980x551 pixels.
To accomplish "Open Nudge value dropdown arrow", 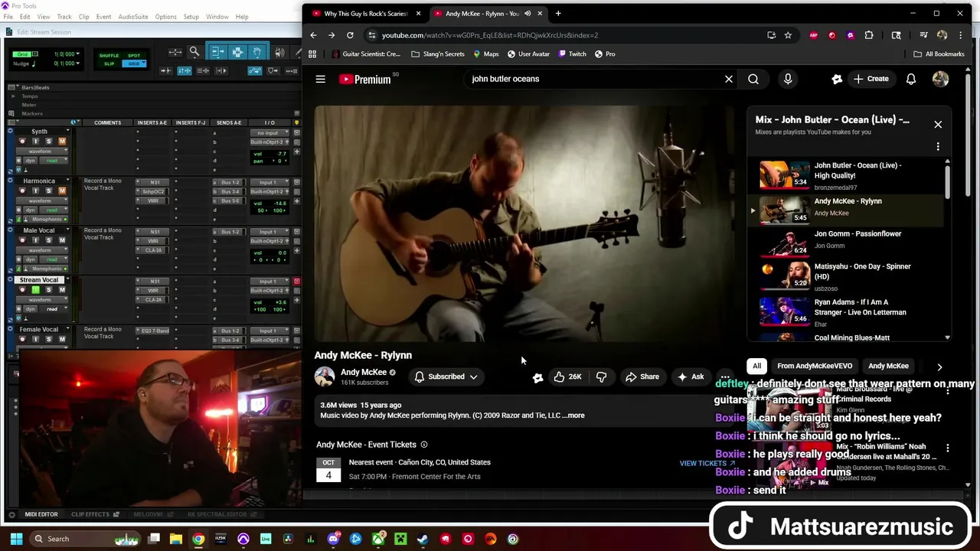I will coord(78,63).
